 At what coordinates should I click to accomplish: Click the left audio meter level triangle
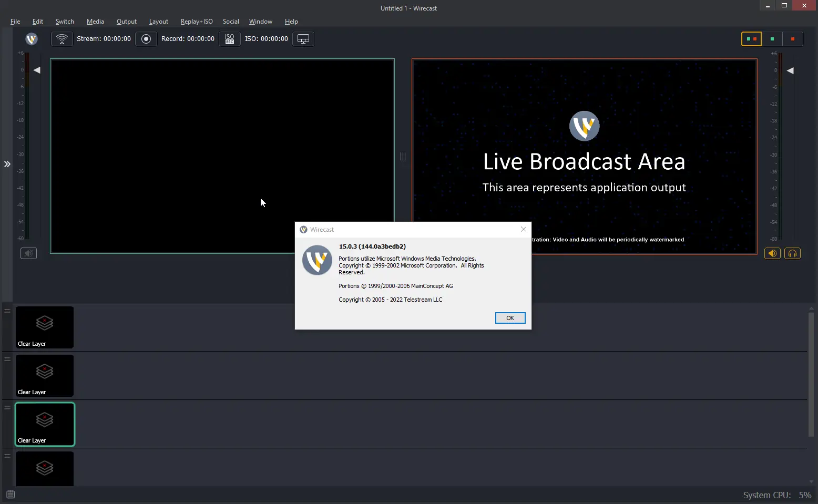pos(37,70)
